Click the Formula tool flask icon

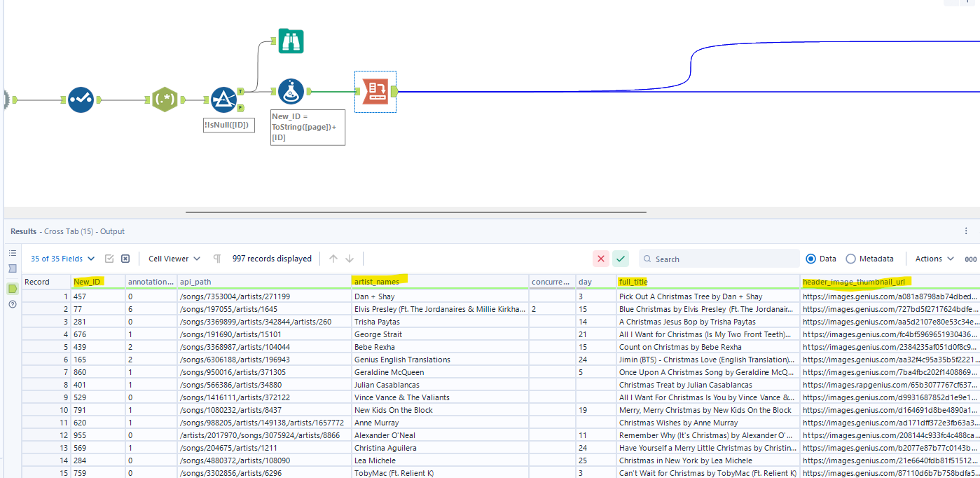(x=291, y=91)
